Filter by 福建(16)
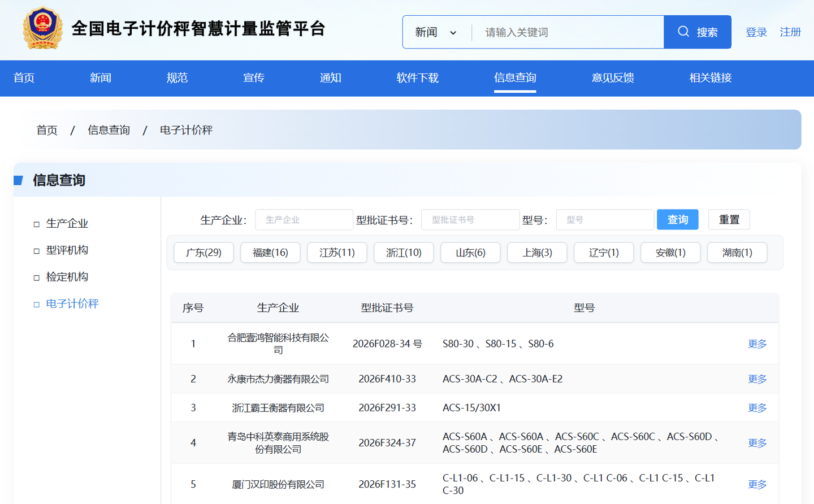The width and height of the screenshot is (814, 504). (x=270, y=253)
